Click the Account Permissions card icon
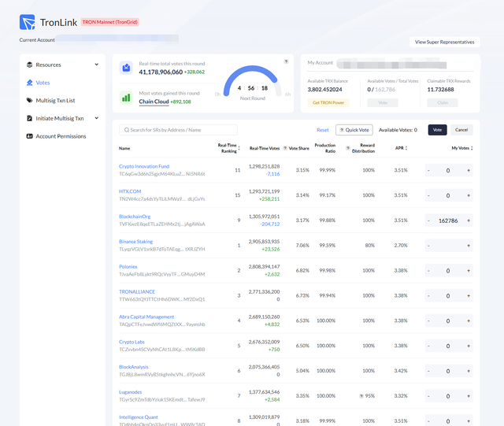Screen dimensions: 504x426 tap(30, 136)
